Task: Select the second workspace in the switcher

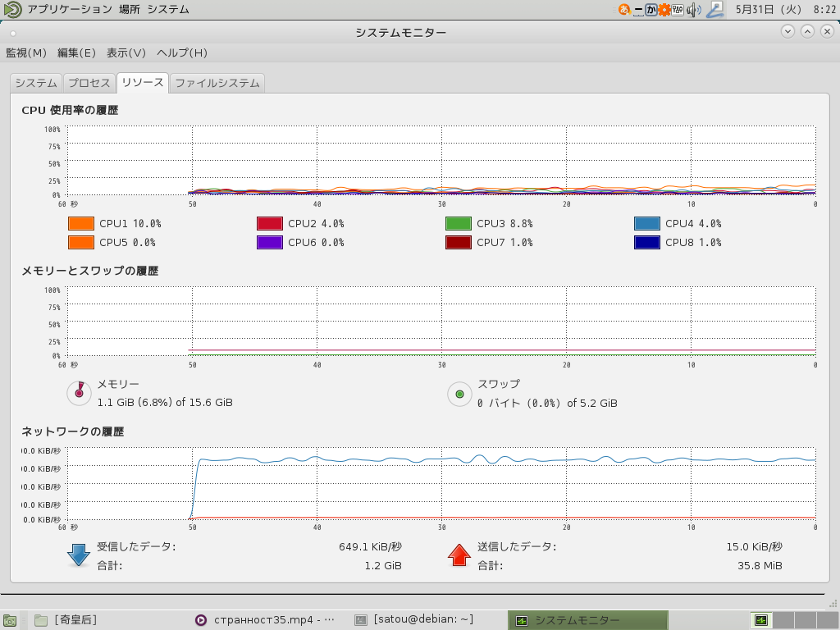Action: [783, 620]
